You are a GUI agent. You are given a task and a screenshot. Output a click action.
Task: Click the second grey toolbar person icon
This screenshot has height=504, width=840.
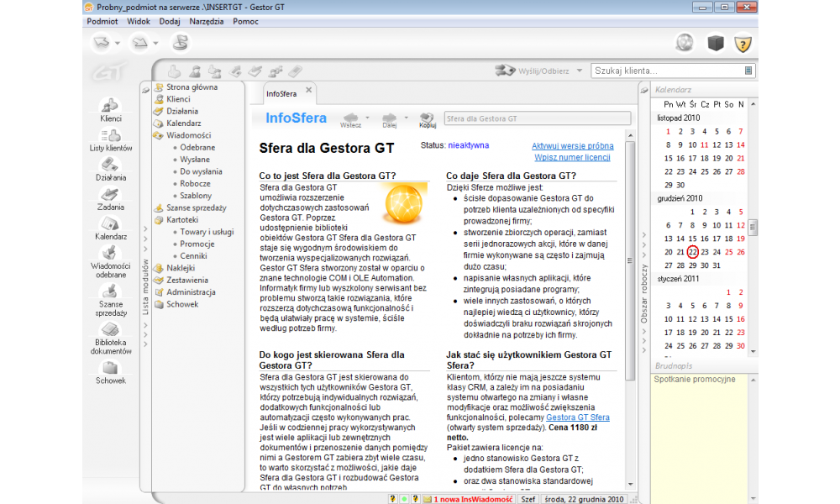tap(195, 71)
